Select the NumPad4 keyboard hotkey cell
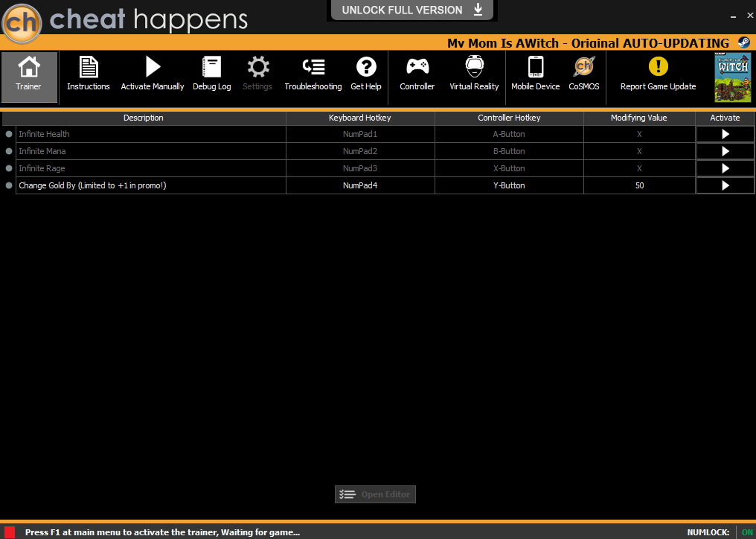This screenshot has height=539, width=756. pyautogui.click(x=360, y=186)
